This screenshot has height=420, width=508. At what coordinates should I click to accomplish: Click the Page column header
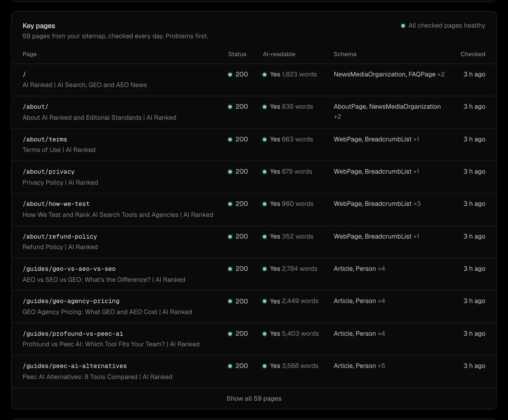[30, 54]
